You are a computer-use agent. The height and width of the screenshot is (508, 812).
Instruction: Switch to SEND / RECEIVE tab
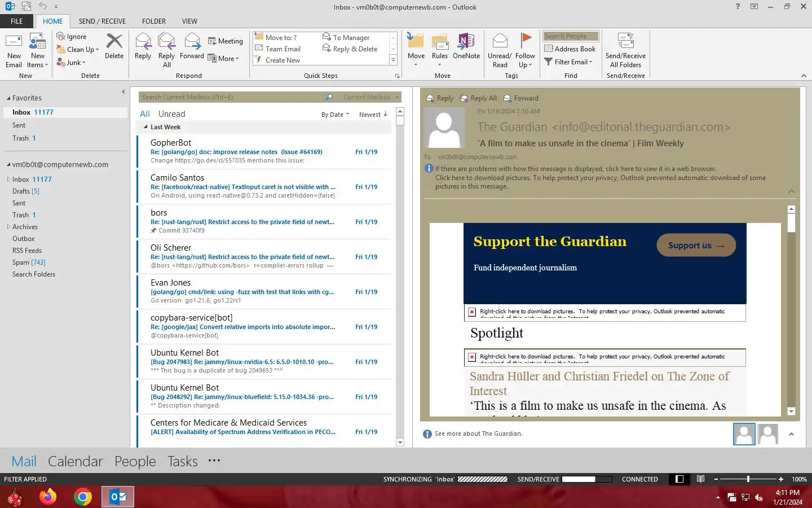click(x=102, y=21)
